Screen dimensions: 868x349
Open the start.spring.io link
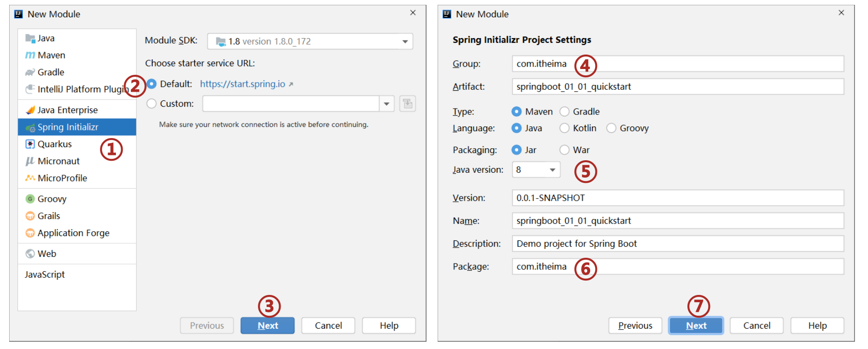click(x=242, y=84)
